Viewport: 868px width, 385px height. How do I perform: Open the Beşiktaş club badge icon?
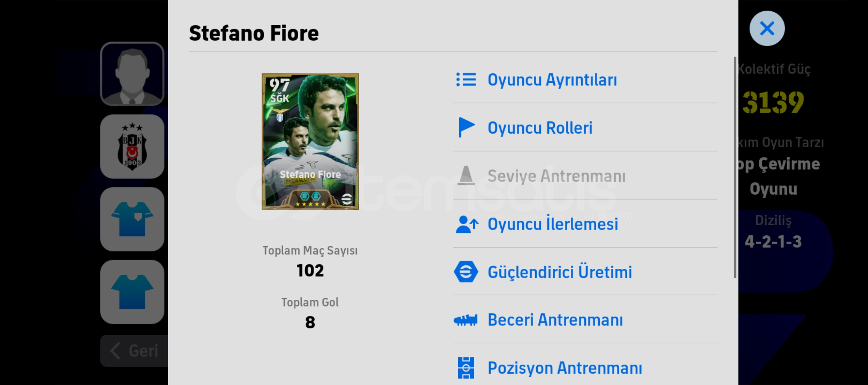pyautogui.click(x=132, y=147)
